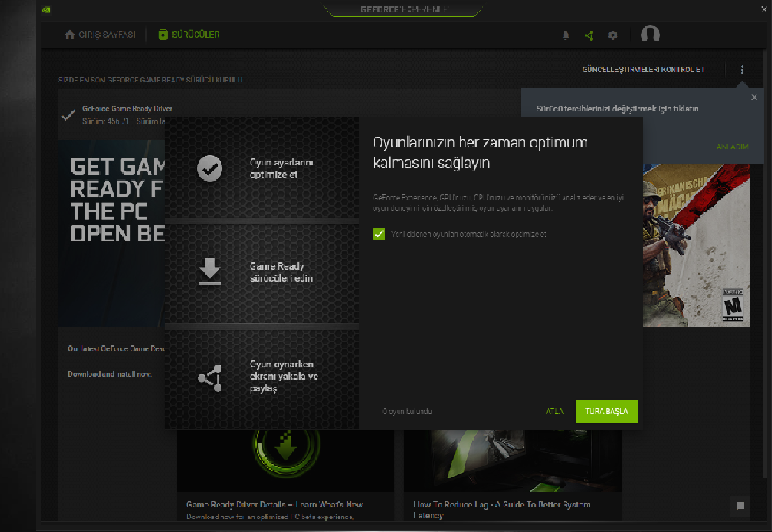Click the 'Download and install now.' text

(x=109, y=374)
